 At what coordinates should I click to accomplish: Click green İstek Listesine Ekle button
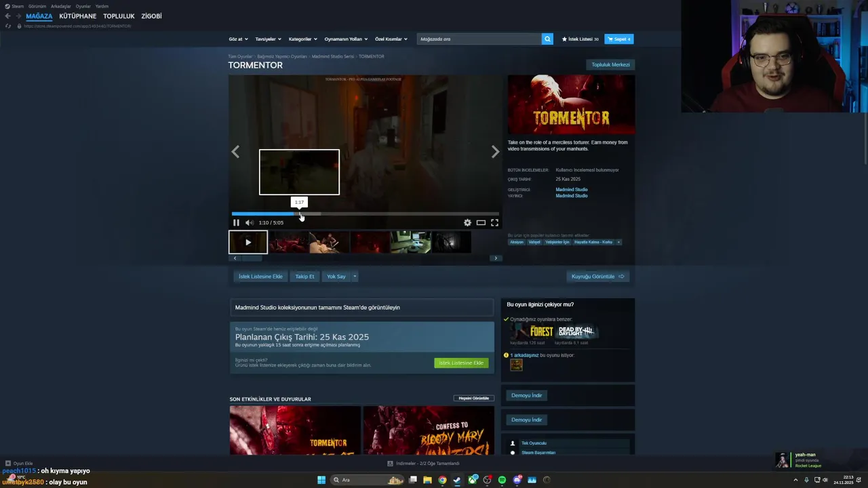pyautogui.click(x=461, y=363)
